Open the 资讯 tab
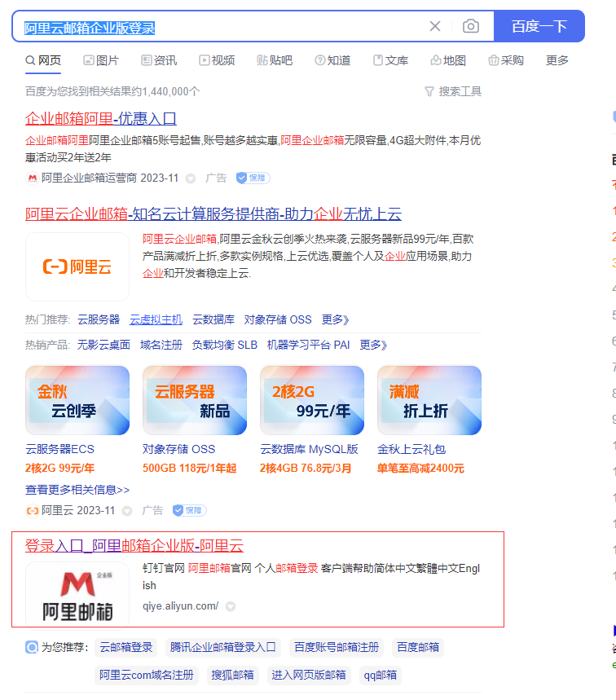 pos(160,60)
